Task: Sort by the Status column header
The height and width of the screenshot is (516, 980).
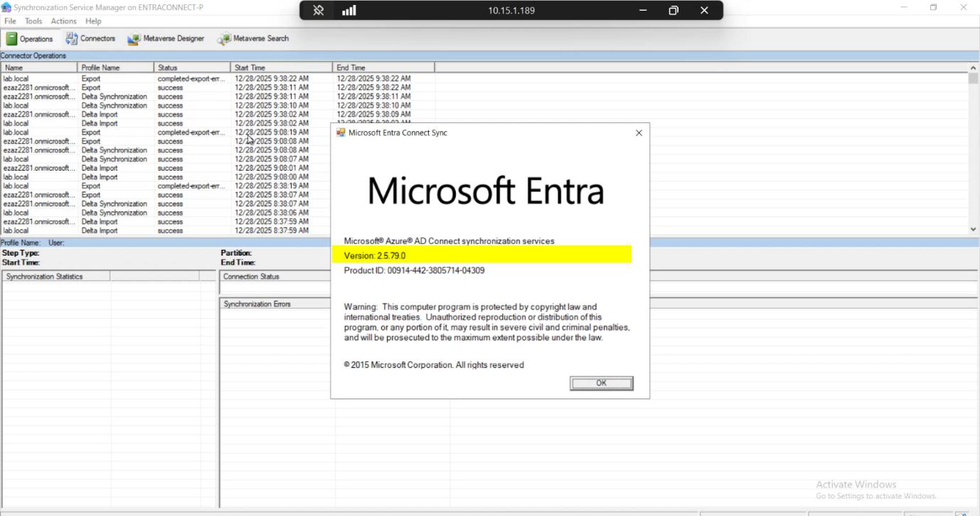Action: (x=192, y=68)
